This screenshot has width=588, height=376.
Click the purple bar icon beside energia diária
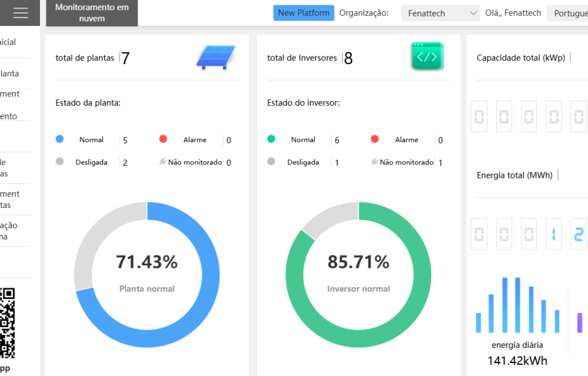click(579, 323)
